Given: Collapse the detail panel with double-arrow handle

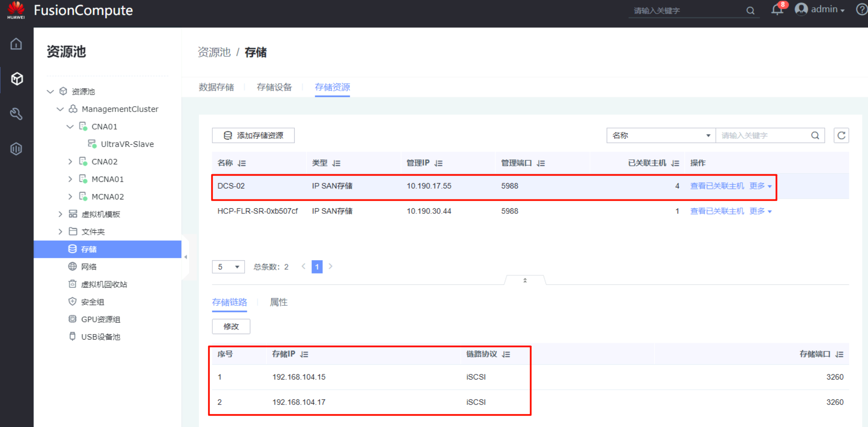Looking at the screenshot, I should (x=525, y=280).
